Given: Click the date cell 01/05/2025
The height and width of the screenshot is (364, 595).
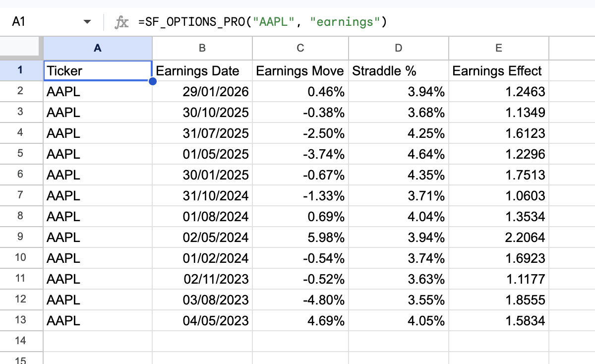Looking at the screenshot, I should click(x=202, y=154).
